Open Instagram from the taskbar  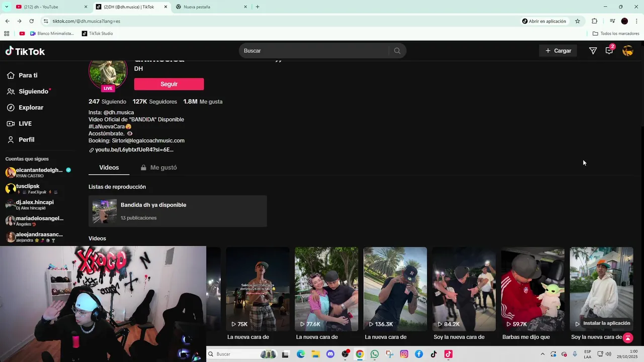tap(404, 354)
